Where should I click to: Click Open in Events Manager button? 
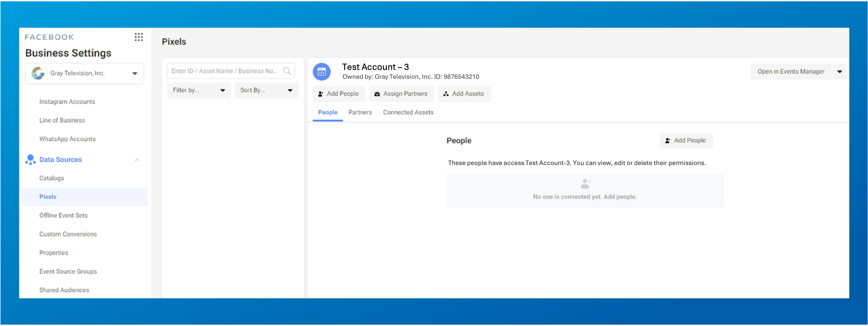click(791, 71)
